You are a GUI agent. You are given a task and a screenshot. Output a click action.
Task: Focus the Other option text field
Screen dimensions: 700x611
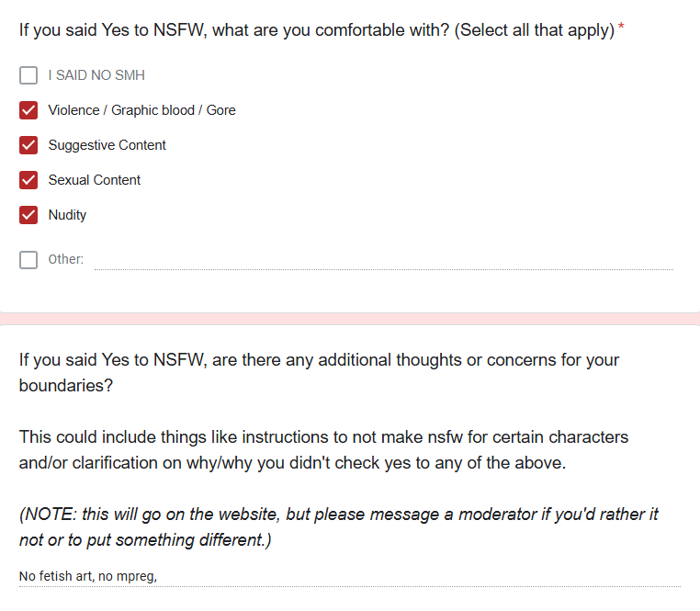pyautogui.click(x=384, y=261)
